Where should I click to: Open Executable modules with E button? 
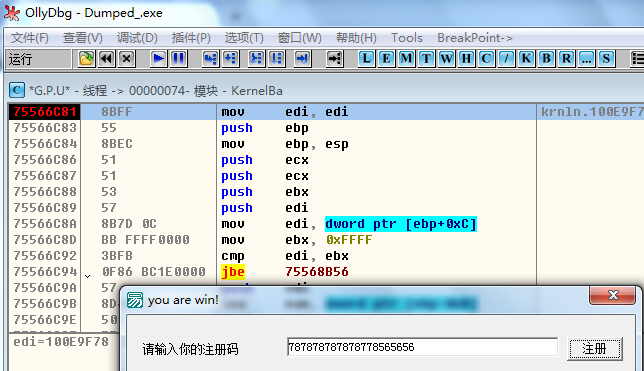(386, 59)
